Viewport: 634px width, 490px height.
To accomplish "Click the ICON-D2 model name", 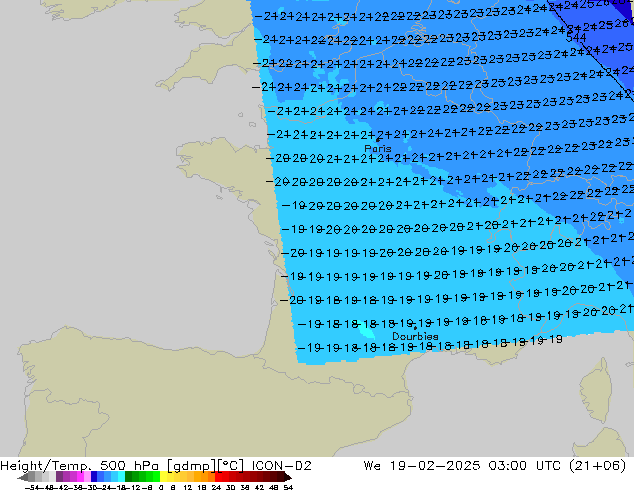I will pyautogui.click(x=281, y=466).
